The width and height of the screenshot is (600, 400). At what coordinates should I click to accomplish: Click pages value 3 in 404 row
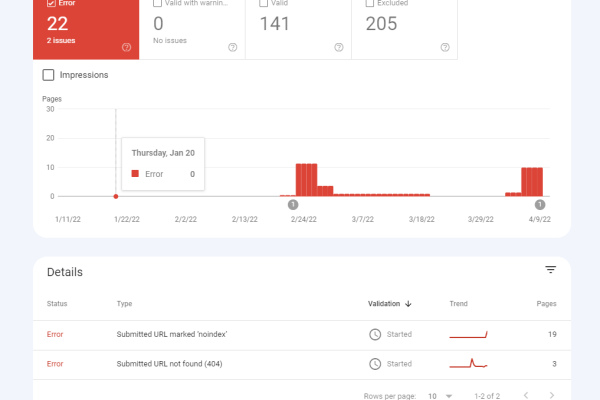click(x=554, y=364)
